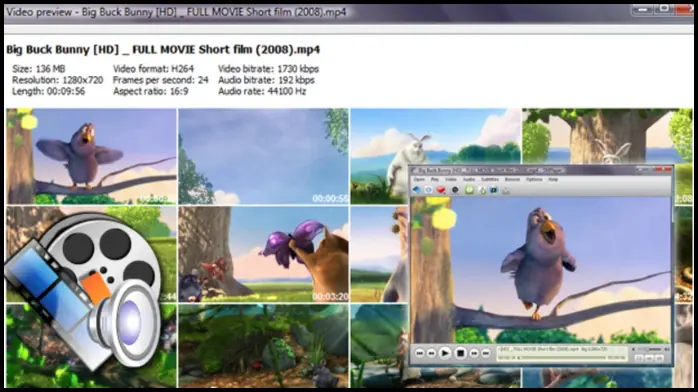698x392 pixels.
Task: Open the Browse menu in SMPlayer
Action: [512, 179]
